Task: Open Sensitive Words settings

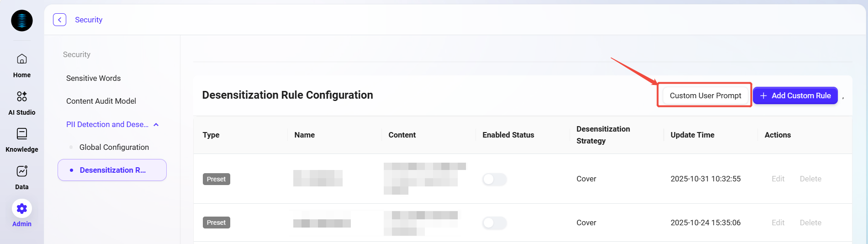Action: tap(93, 78)
